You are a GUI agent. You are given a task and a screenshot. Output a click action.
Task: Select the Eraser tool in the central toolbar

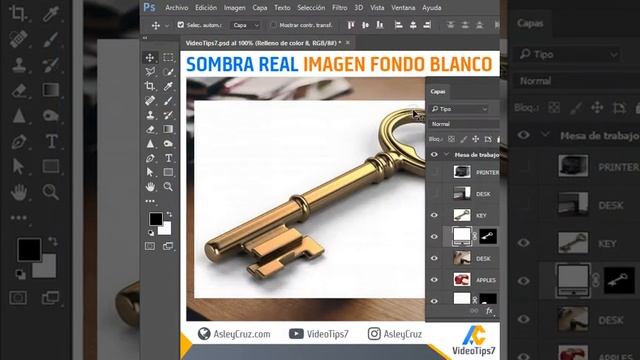pyautogui.click(x=150, y=129)
